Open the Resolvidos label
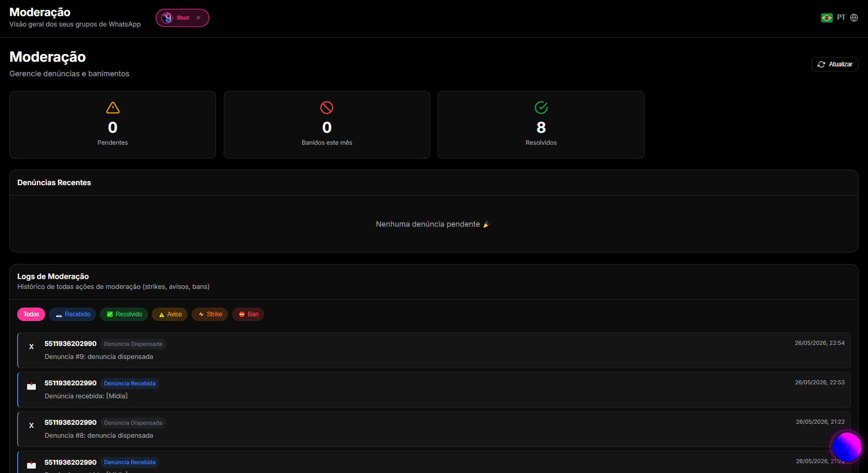The width and height of the screenshot is (868, 473). (x=541, y=143)
